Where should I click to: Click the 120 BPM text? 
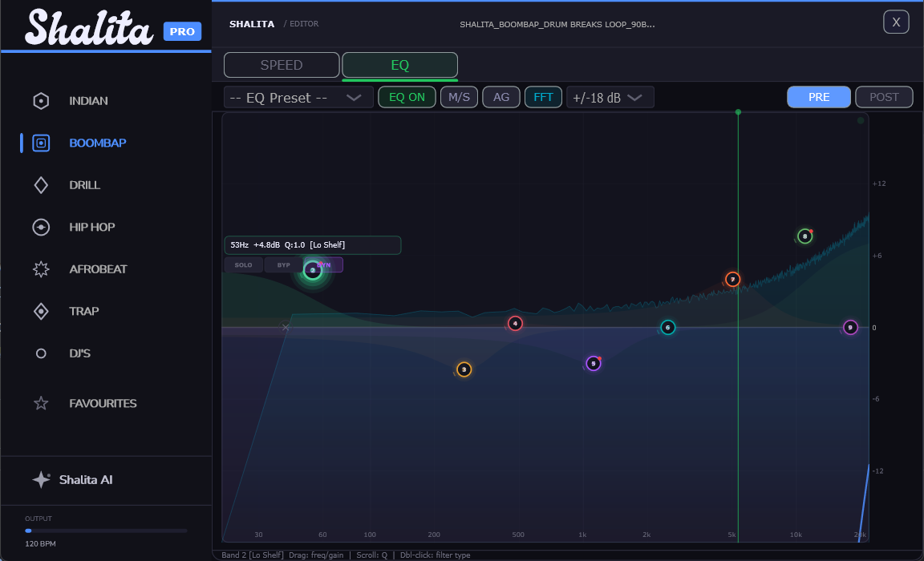tap(40, 544)
